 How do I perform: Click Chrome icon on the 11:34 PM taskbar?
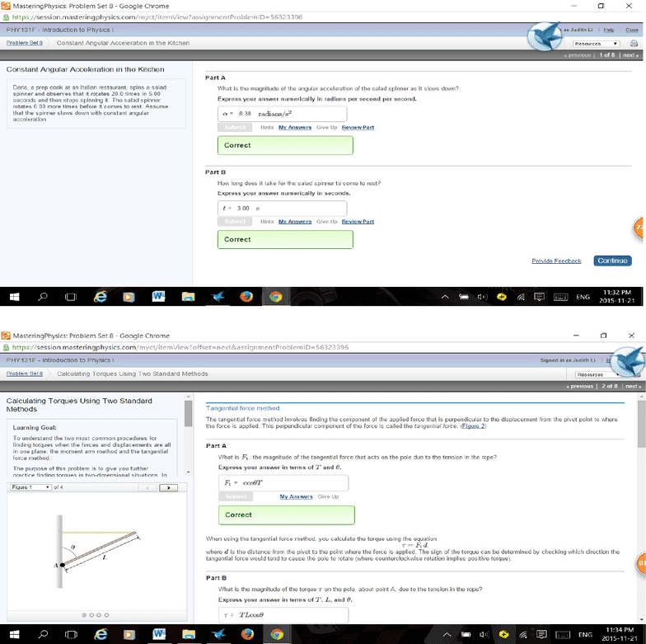click(x=277, y=634)
